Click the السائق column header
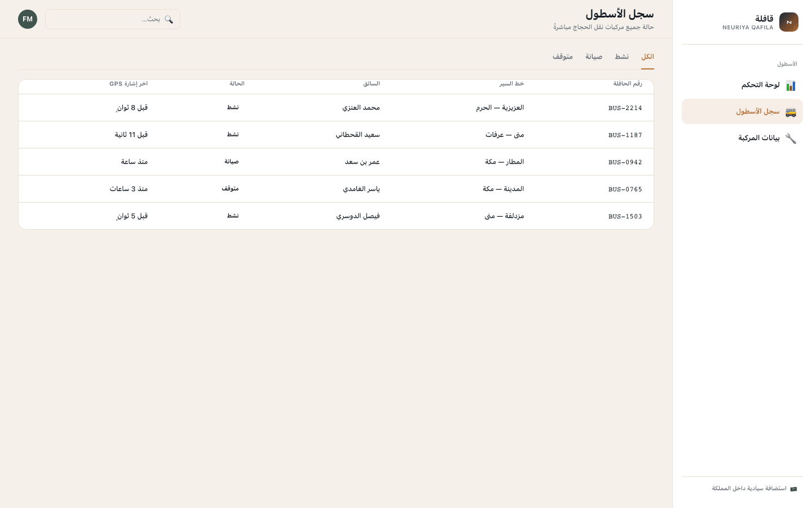812x508 pixels. coord(372,84)
